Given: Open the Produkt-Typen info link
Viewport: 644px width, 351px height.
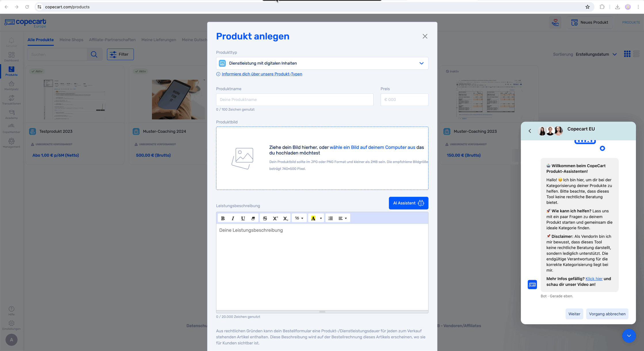Looking at the screenshot, I should tap(262, 74).
